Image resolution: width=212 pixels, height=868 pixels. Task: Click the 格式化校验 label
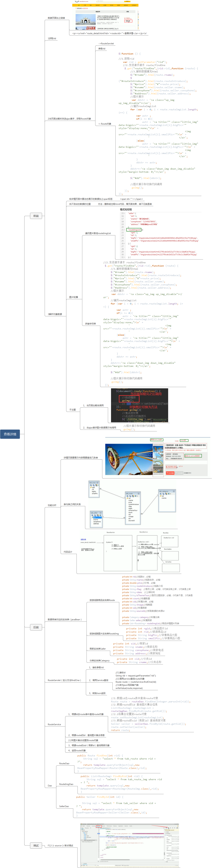pyautogui.click(x=126, y=209)
